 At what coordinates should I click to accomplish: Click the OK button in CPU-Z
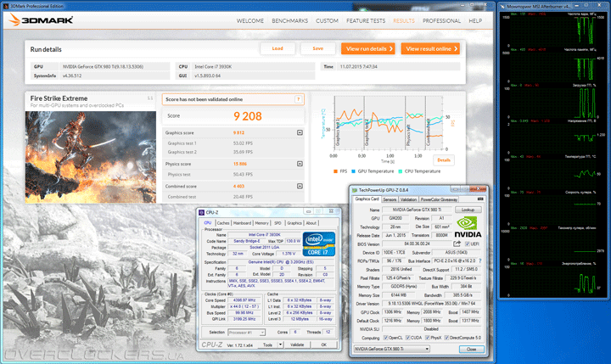[x=324, y=344]
